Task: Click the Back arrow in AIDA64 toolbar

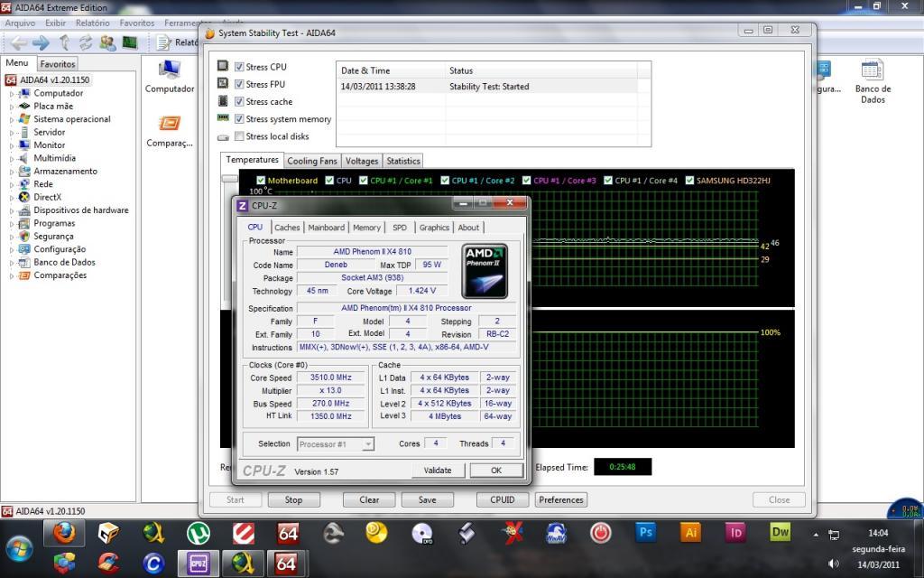Action: [18, 42]
